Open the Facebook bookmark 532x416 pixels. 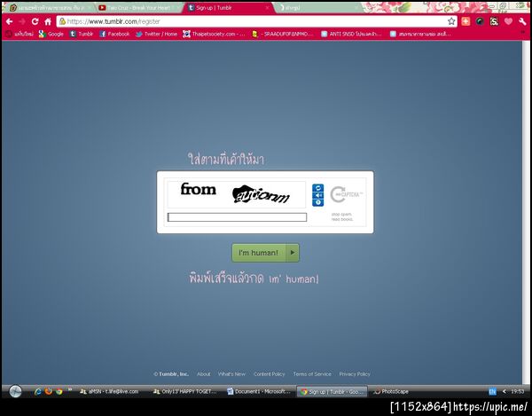pyautogui.click(x=114, y=34)
